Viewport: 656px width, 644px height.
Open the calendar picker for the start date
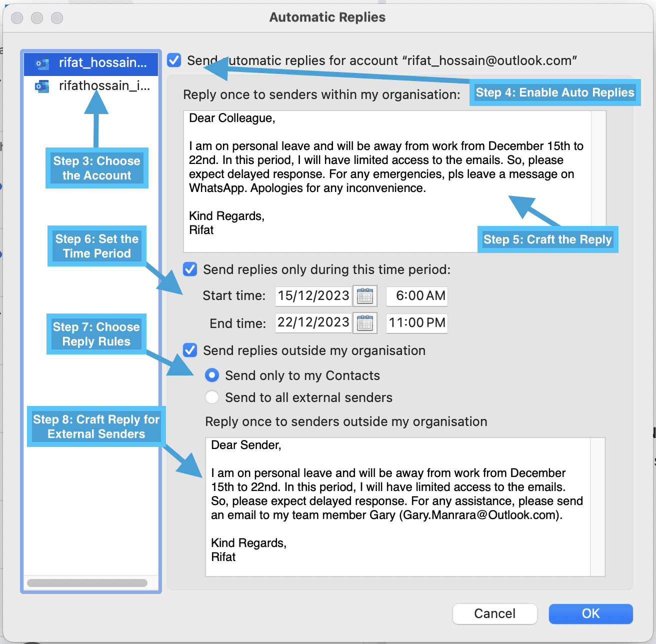point(364,295)
